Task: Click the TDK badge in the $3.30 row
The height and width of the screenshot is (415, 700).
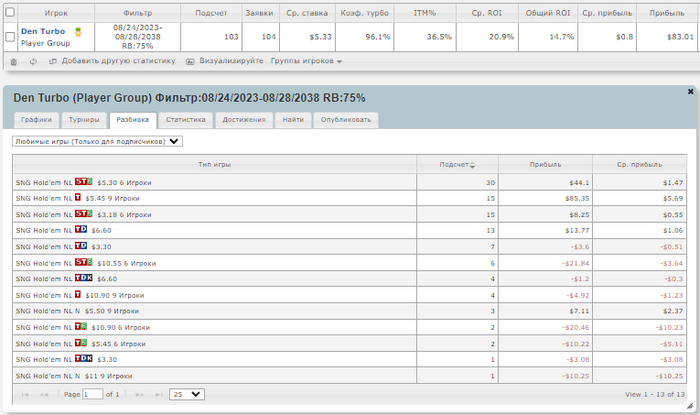Action: click(83, 358)
